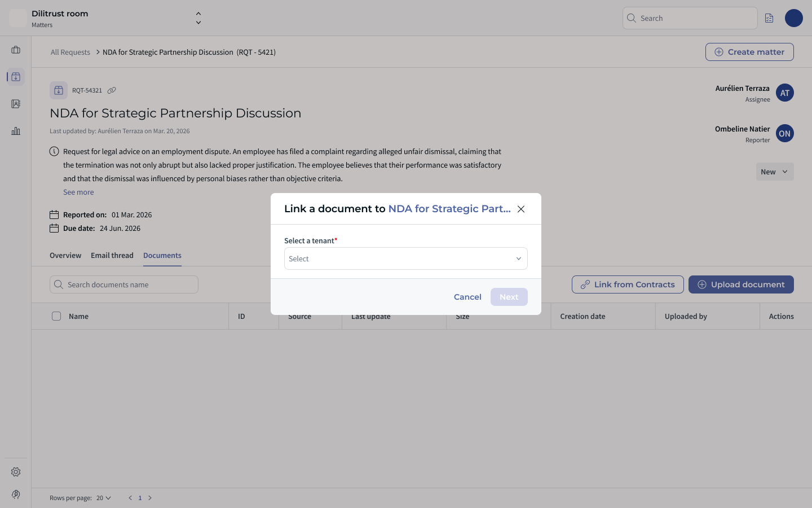812x508 pixels.
Task: Click the Creation date column header
Action: tap(582, 316)
